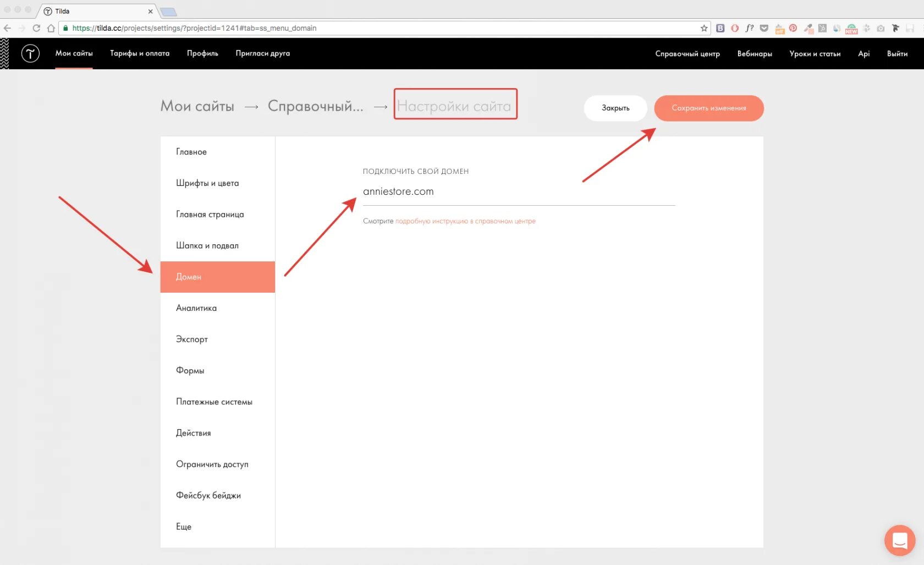This screenshot has height=565, width=924.
Task: Click the Tilda logo icon
Action: [30, 53]
